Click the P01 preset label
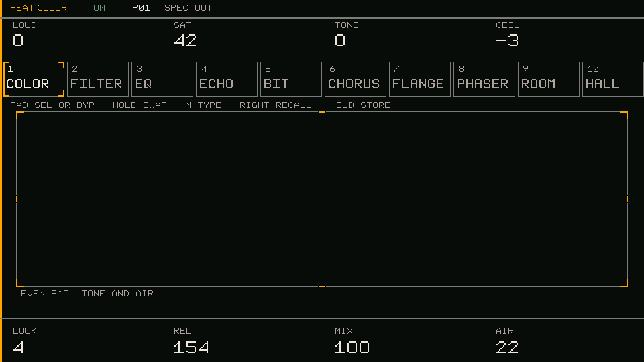 (141, 8)
